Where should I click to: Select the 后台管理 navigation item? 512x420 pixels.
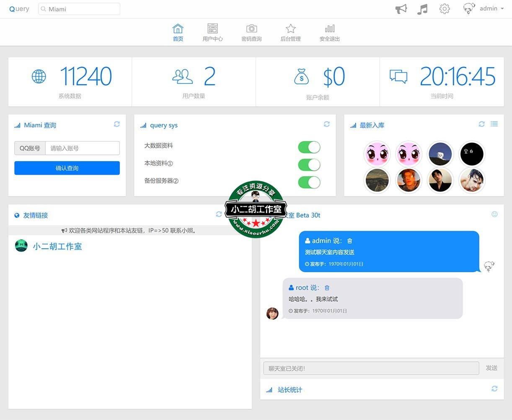(x=290, y=33)
